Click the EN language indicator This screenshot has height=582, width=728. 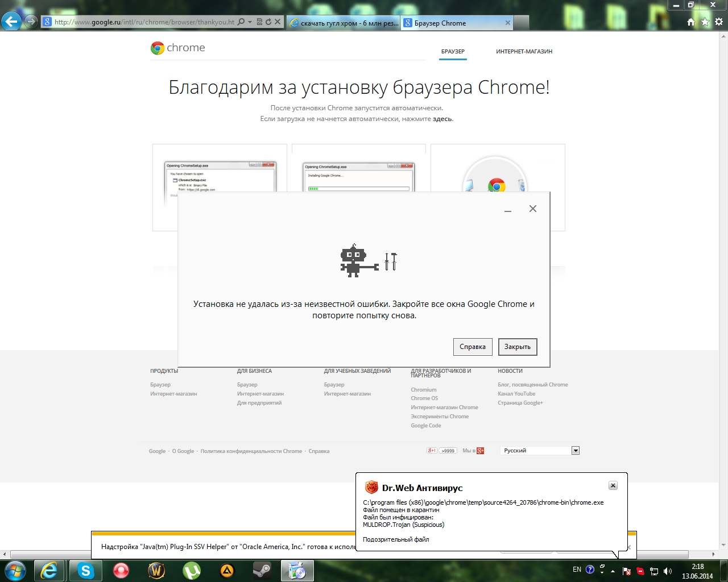click(x=577, y=569)
